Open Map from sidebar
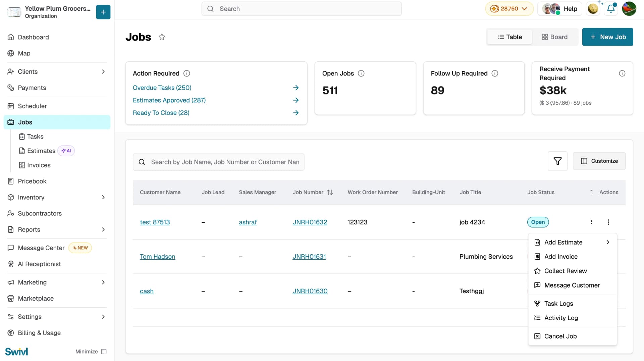This screenshot has width=644, height=361. pos(57,53)
